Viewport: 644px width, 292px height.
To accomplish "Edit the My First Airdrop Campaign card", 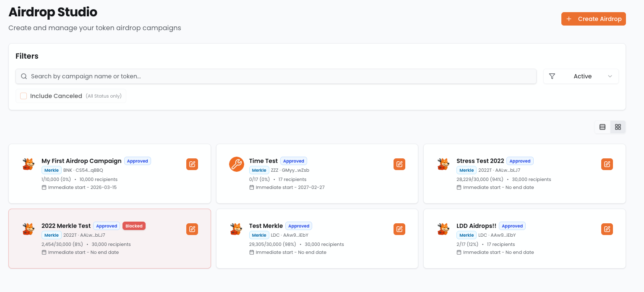I will click(x=192, y=164).
